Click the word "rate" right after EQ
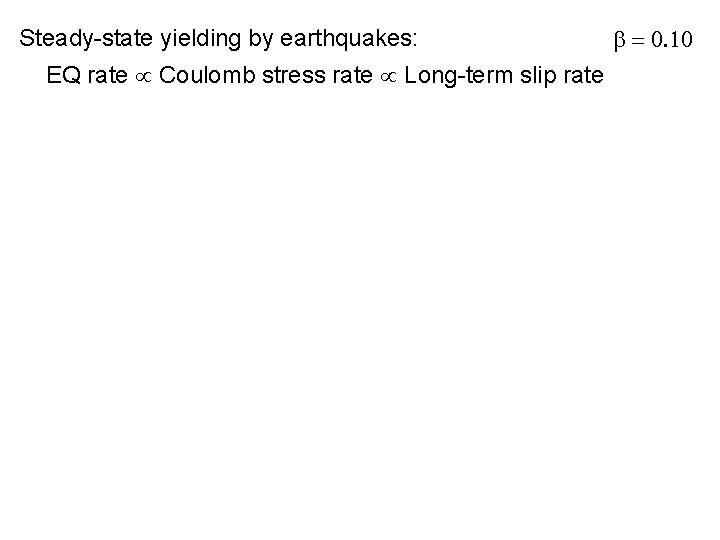This screenshot has width=720, height=540. point(108,76)
